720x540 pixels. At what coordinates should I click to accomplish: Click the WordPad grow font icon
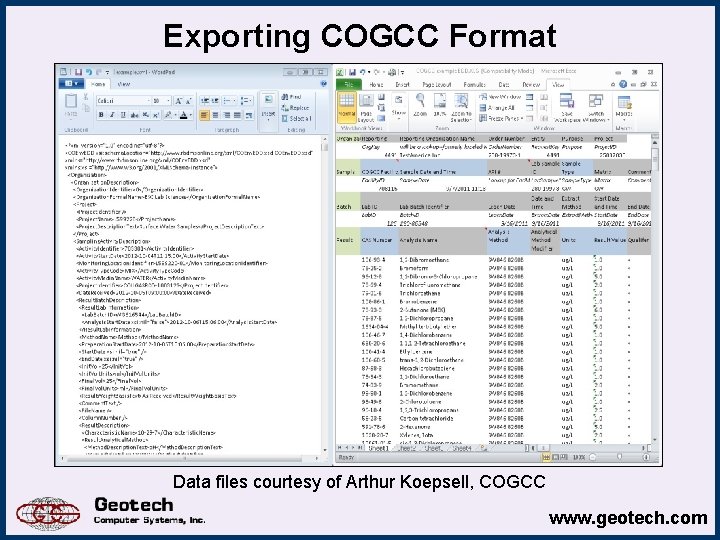(179, 101)
